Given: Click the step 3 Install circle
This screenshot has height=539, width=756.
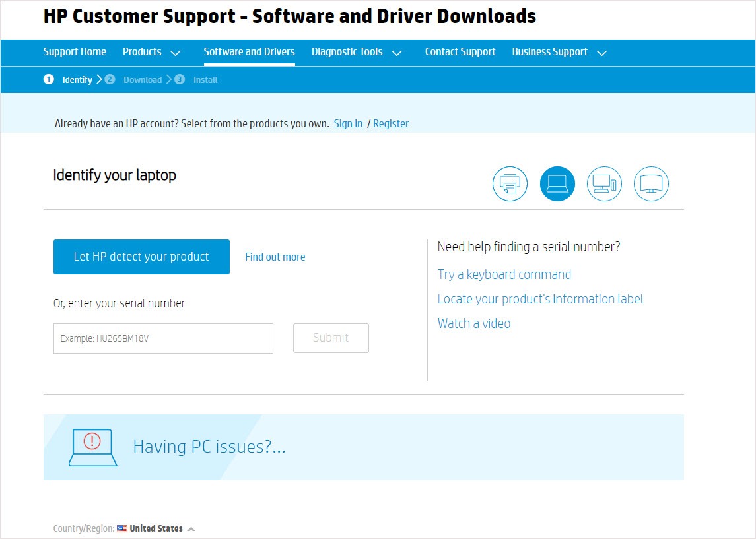Looking at the screenshot, I should click(180, 79).
